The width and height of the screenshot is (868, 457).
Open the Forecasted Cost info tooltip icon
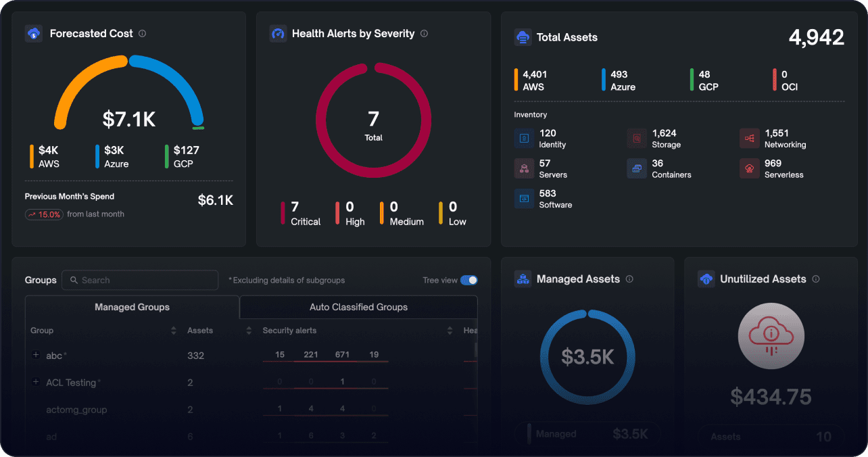pos(142,33)
